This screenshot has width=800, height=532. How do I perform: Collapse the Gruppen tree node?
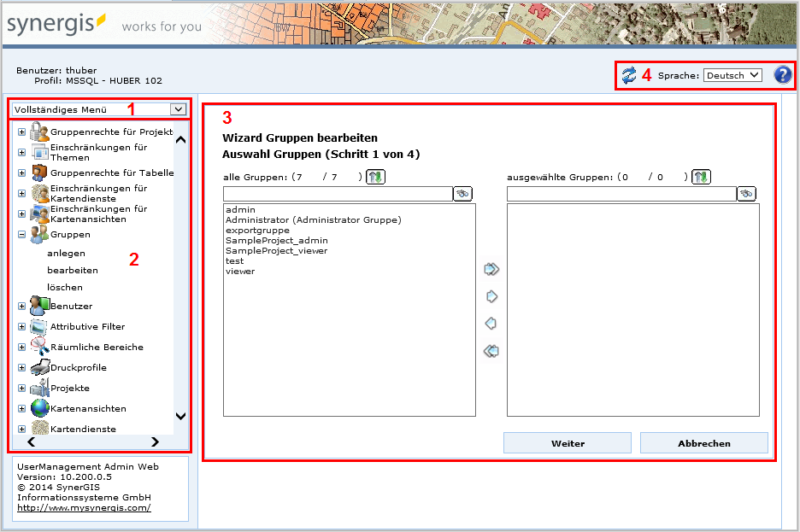point(21,234)
